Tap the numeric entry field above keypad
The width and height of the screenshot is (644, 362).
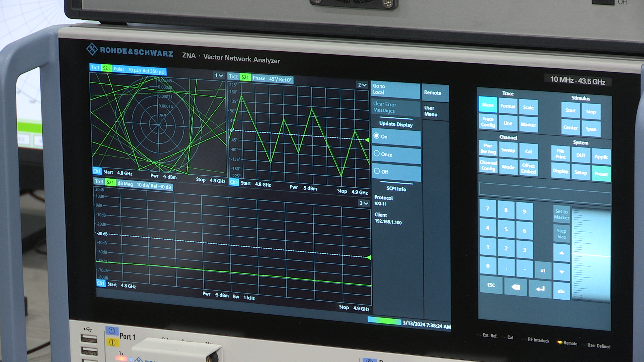(x=545, y=193)
